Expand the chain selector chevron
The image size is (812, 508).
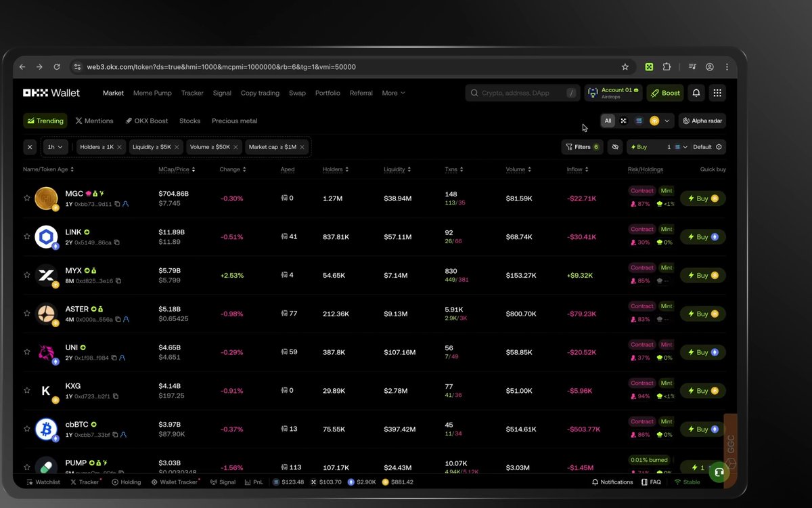tap(667, 121)
